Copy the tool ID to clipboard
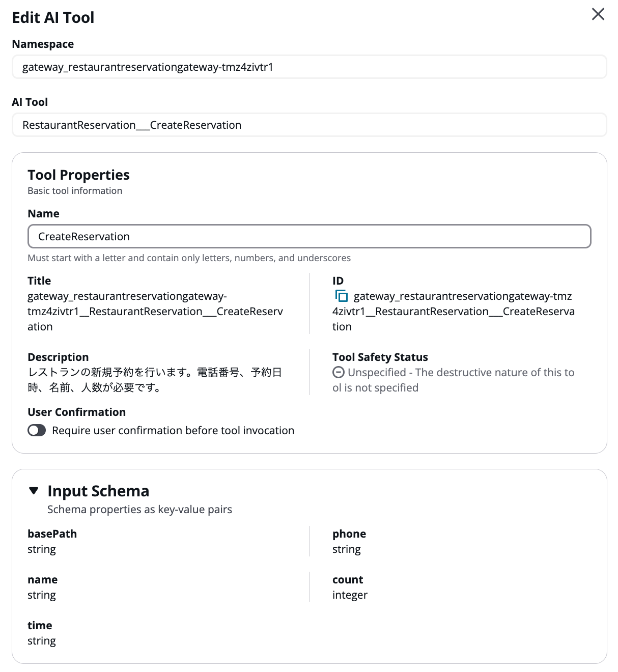Image resolution: width=618 pixels, height=672 pixels. [x=341, y=296]
